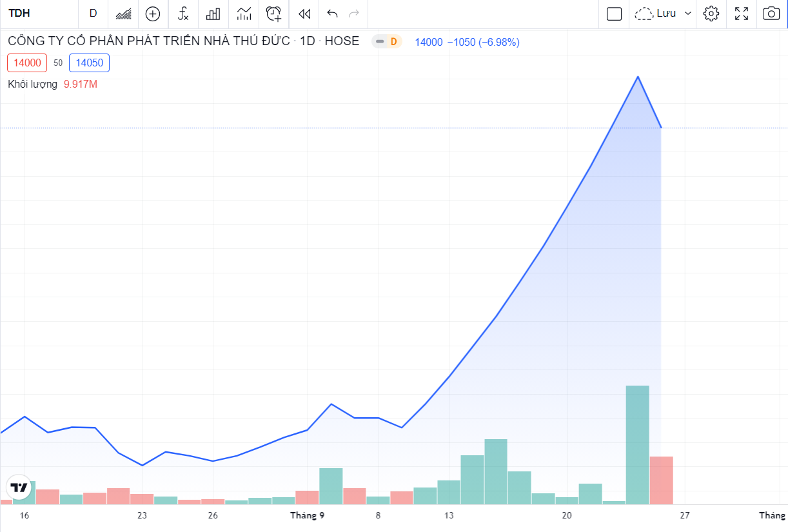Expand the dropdown arrow beside Lưu
This screenshot has width=788, height=532.
click(x=687, y=14)
